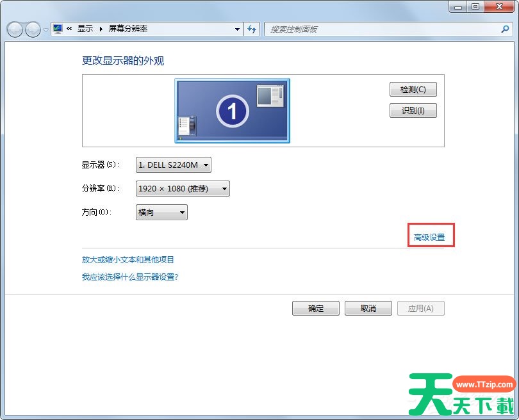The image size is (519, 420).
Task: Select monitor 1 display thumbnail
Action: click(x=233, y=111)
